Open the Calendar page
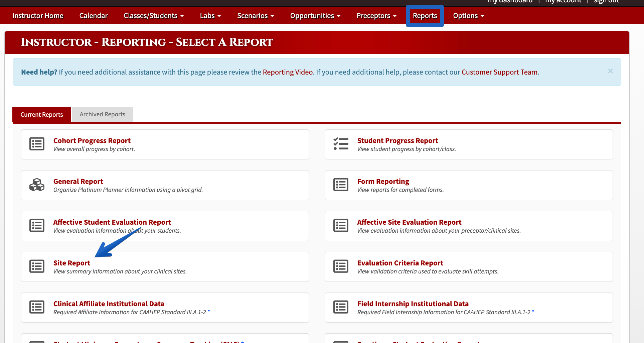This screenshot has height=343, width=644. point(94,16)
